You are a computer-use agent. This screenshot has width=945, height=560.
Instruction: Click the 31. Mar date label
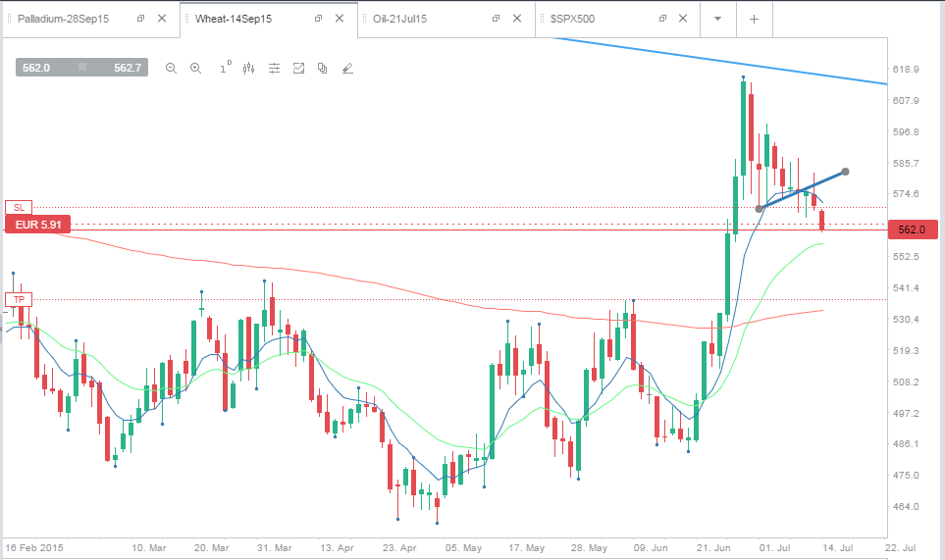[274, 548]
